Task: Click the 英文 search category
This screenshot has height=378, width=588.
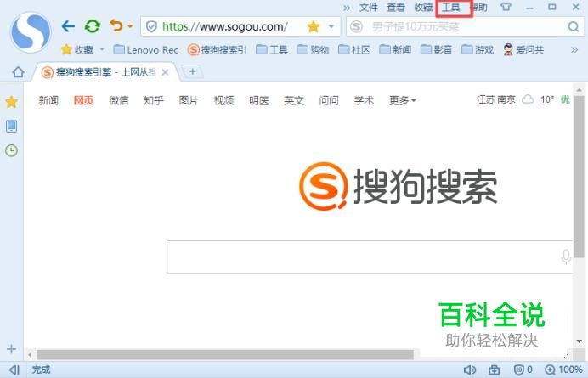Action: [294, 100]
